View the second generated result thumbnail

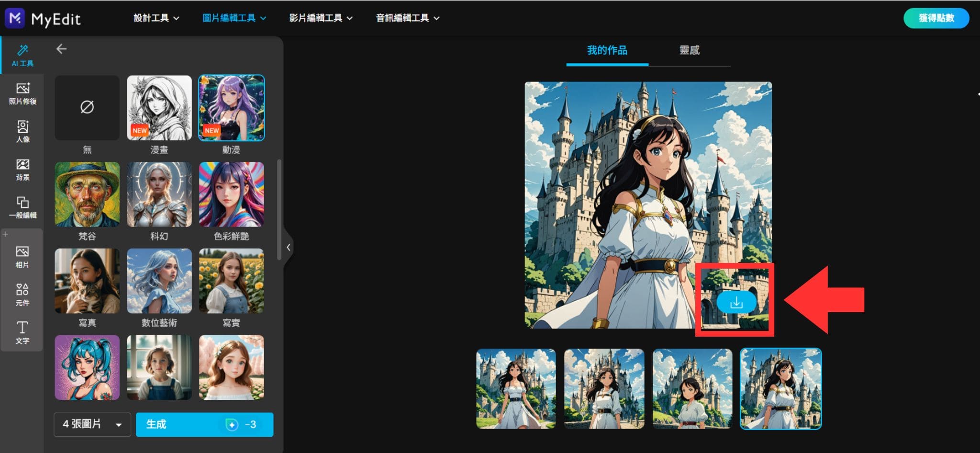604,389
